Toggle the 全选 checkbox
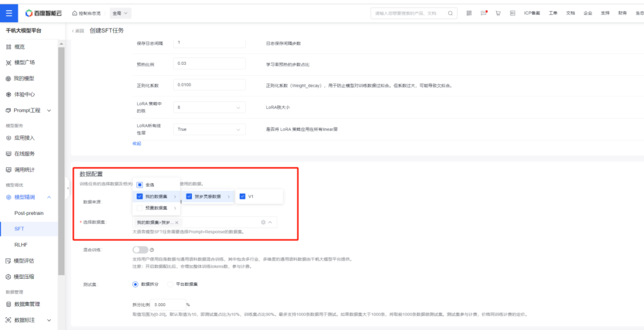Viewport: 644px width, 330px height. pos(140,185)
